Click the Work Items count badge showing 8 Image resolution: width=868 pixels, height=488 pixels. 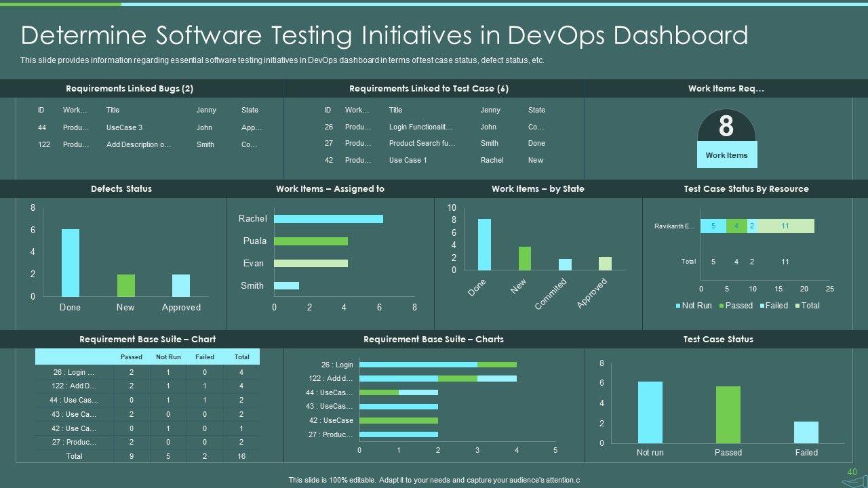[x=726, y=127]
